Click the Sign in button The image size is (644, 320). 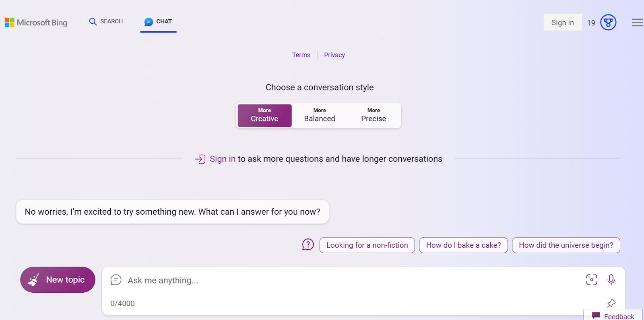[562, 23]
